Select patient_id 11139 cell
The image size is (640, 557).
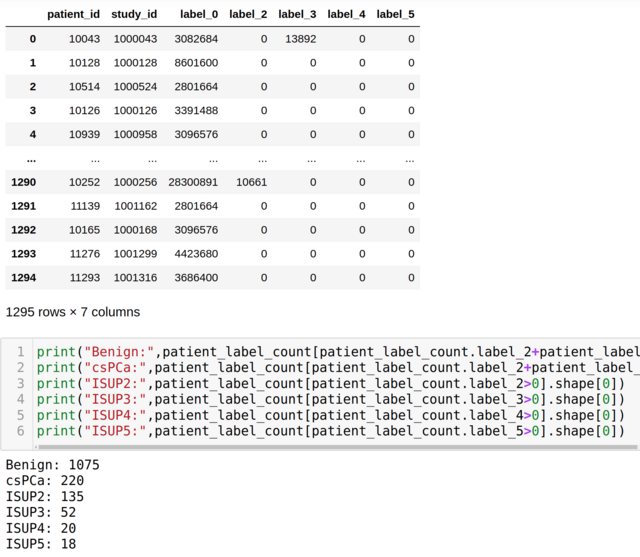coord(85,206)
